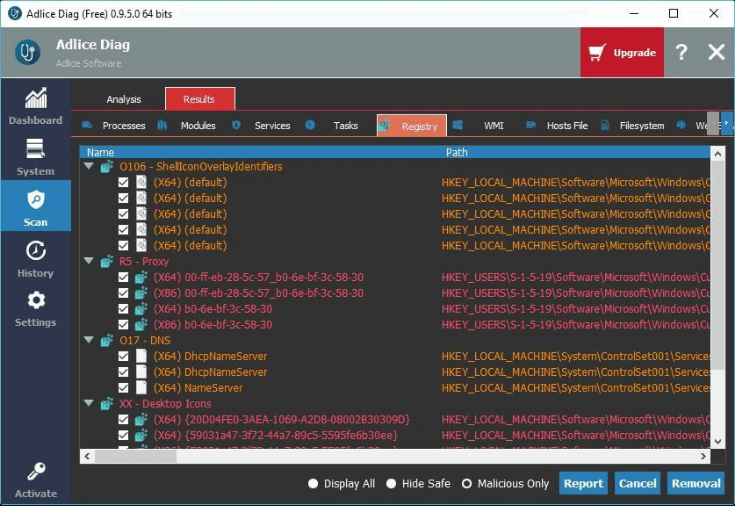
Task: Collapse the O17 - DNS group
Action: (x=88, y=341)
